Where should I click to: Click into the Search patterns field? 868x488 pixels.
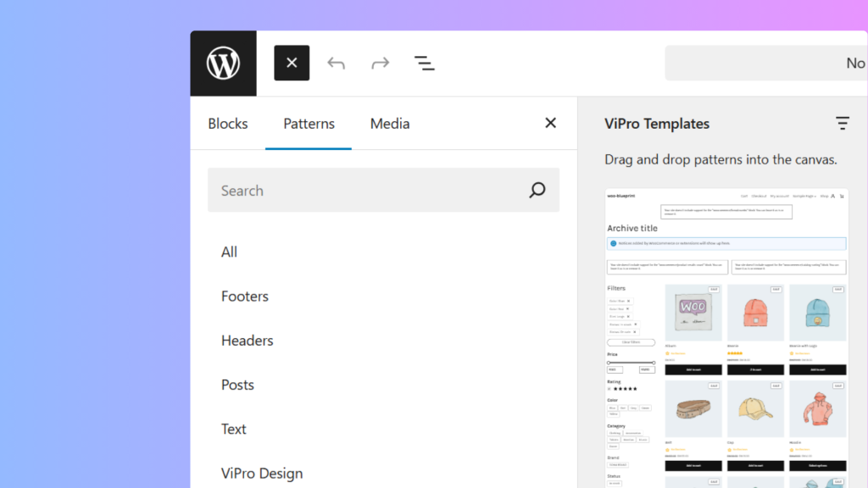click(x=364, y=191)
